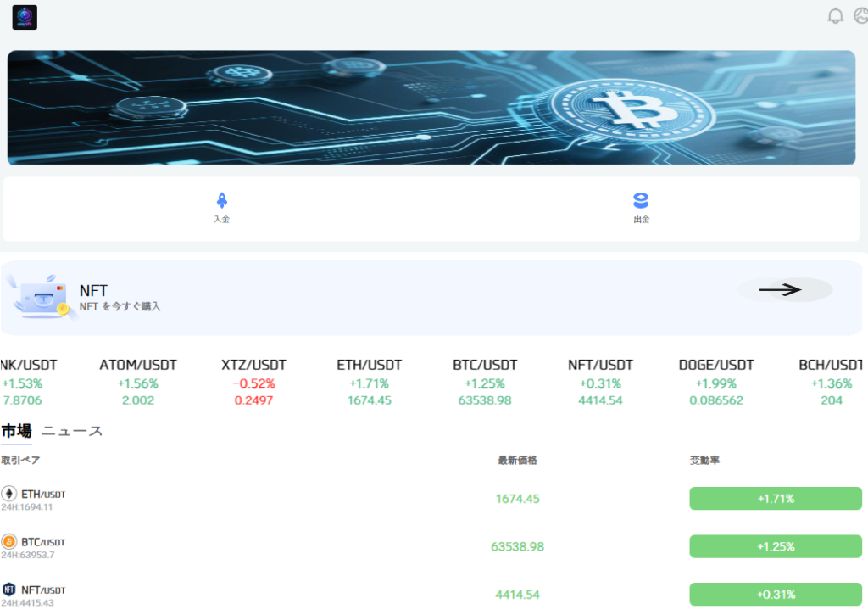This screenshot has width=868, height=615.
Task: Open the BTC/USDT row in market list
Action: tap(431, 547)
